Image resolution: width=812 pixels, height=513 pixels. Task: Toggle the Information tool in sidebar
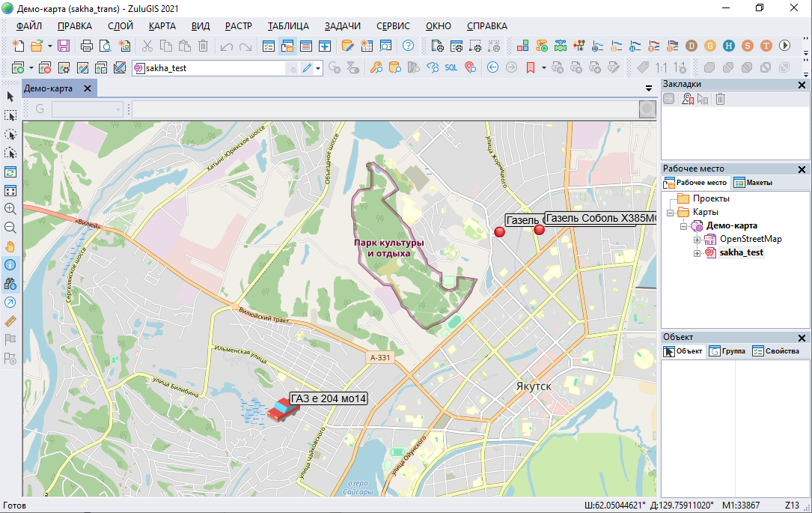[10, 265]
